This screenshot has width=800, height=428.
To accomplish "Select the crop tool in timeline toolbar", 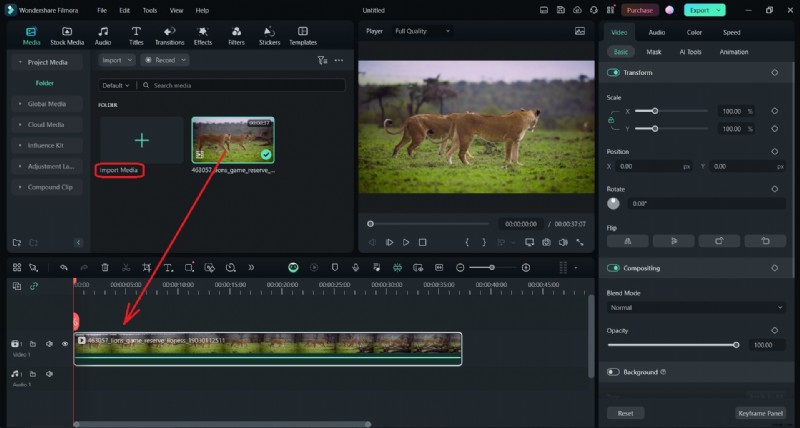I will click(146, 267).
